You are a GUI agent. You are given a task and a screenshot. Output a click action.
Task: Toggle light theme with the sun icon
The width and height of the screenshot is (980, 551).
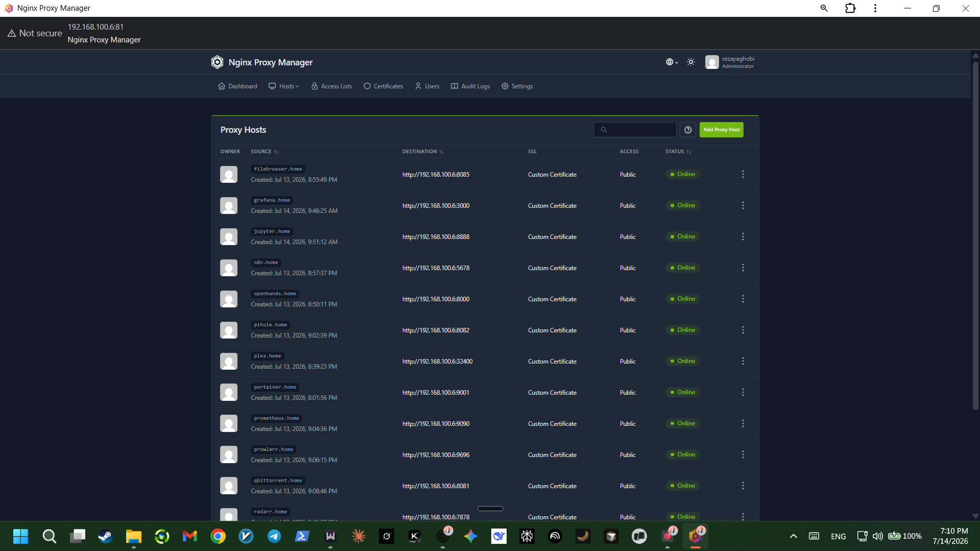tap(691, 62)
